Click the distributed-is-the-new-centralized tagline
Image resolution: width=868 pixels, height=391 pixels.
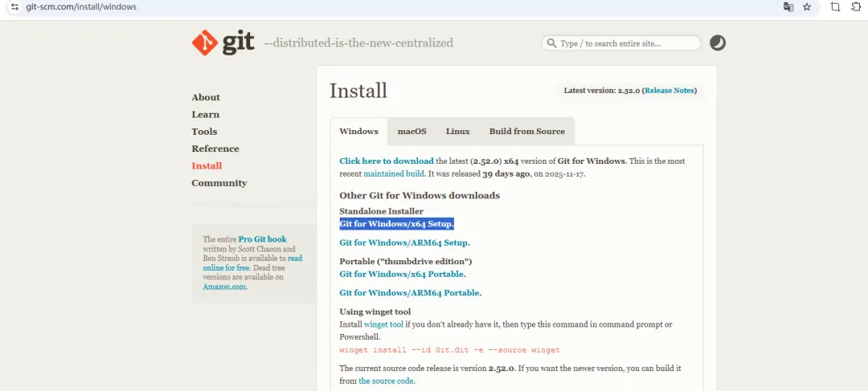pyautogui.click(x=358, y=43)
